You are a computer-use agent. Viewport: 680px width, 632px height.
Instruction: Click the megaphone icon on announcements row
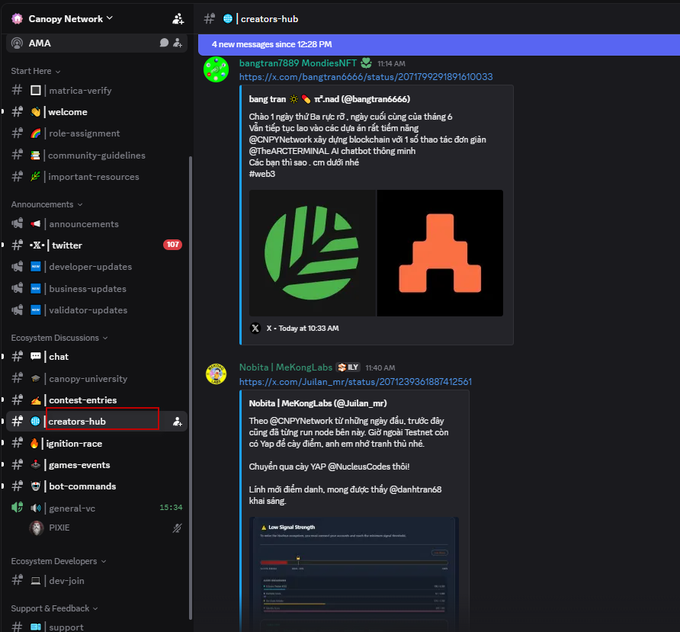(17, 224)
